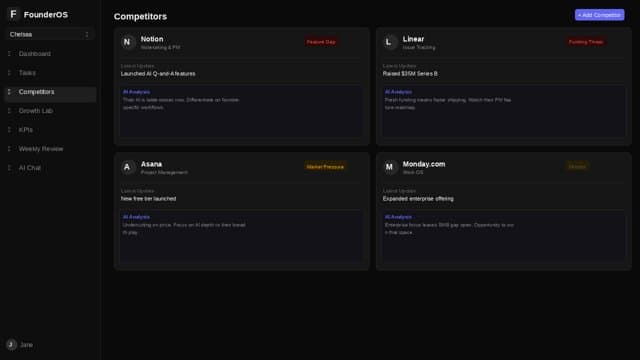This screenshot has height=360, width=640.
Task: Click AI Analysis heading in Linear card
Action: [398, 92]
